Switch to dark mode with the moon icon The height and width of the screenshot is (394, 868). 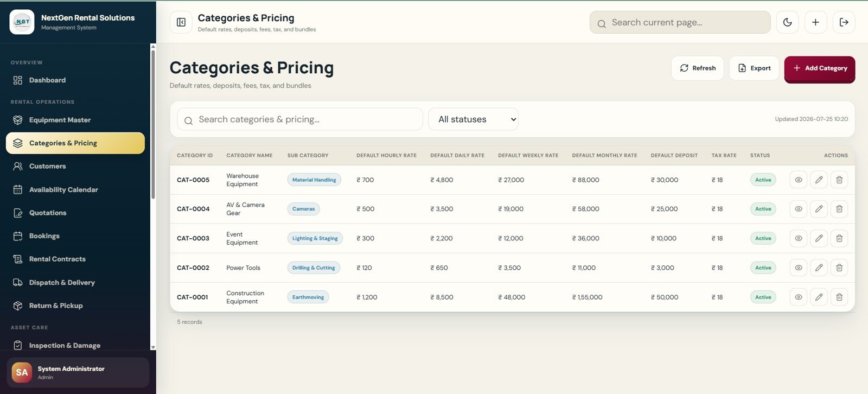coord(787,22)
